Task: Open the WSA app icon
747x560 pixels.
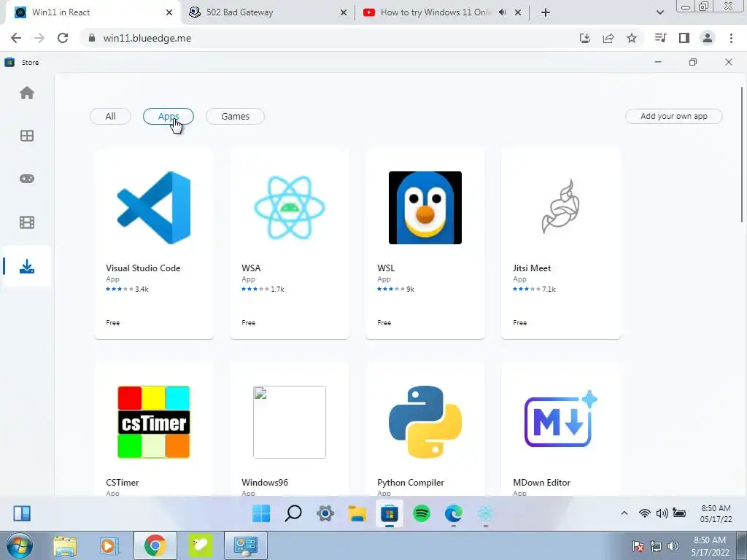Action: coord(290,208)
